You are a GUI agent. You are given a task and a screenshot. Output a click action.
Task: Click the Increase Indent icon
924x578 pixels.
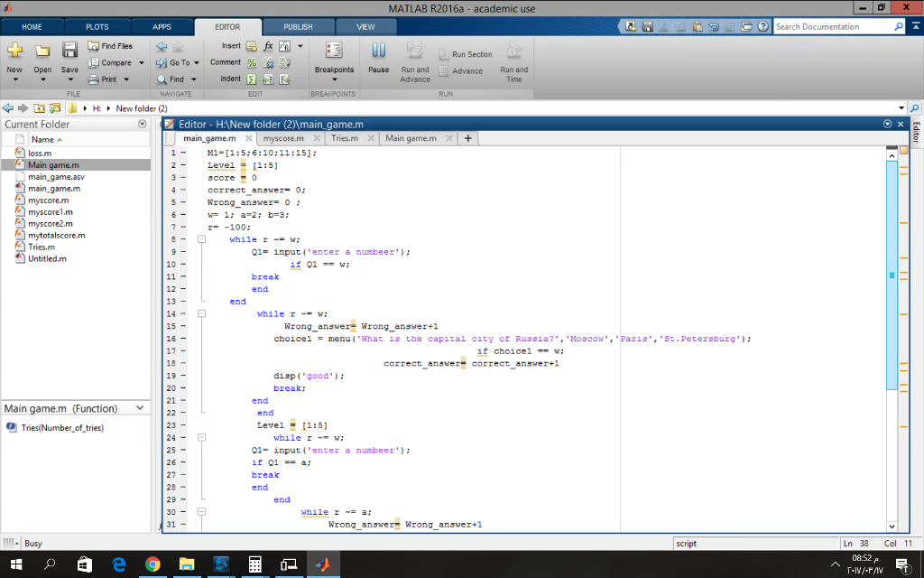268,79
